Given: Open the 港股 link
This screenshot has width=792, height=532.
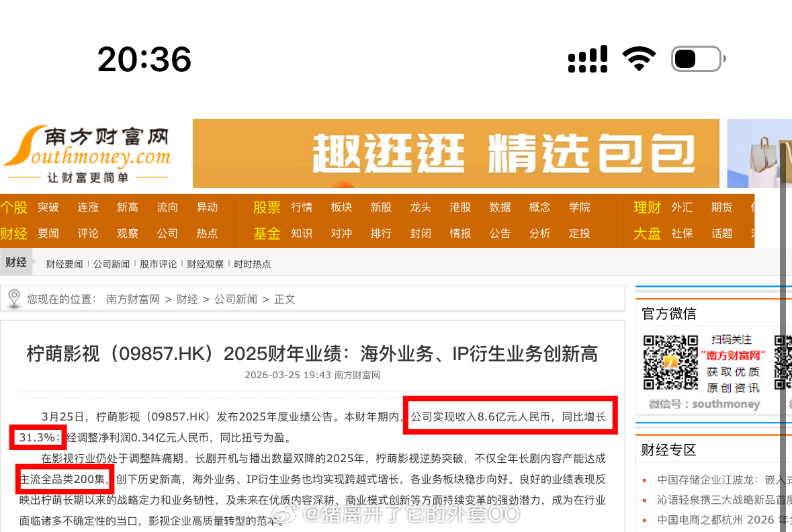Looking at the screenshot, I should [x=461, y=207].
